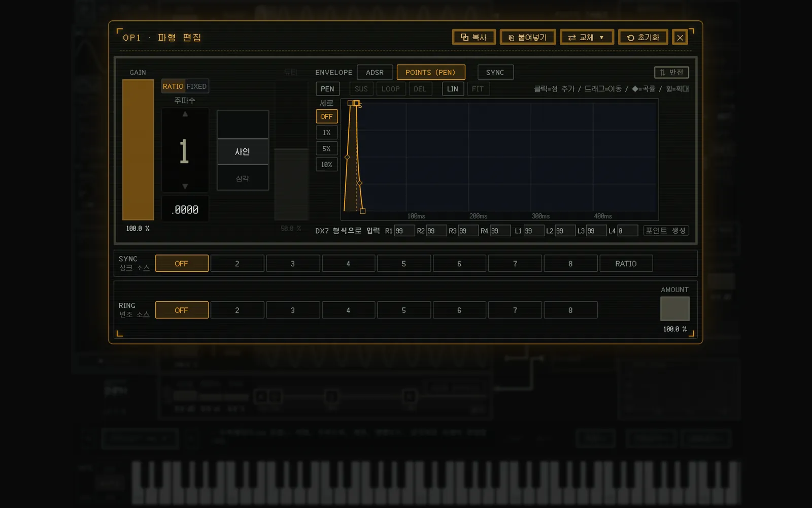Paste settings using 붙여넣기 button
Screen dimensions: 812x508
528,37
